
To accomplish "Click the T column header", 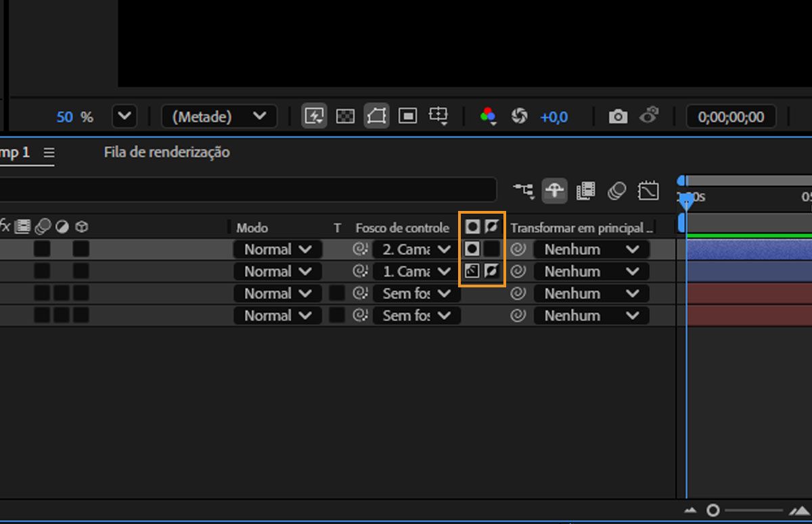I will (337, 228).
